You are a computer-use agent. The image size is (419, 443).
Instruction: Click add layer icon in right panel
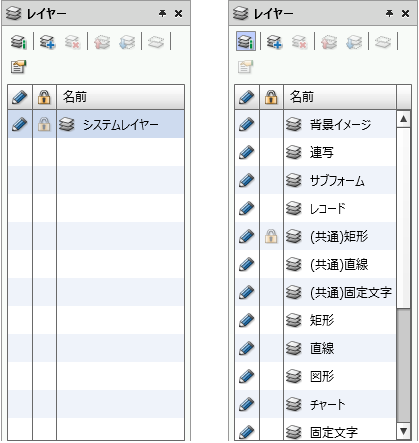tap(274, 42)
